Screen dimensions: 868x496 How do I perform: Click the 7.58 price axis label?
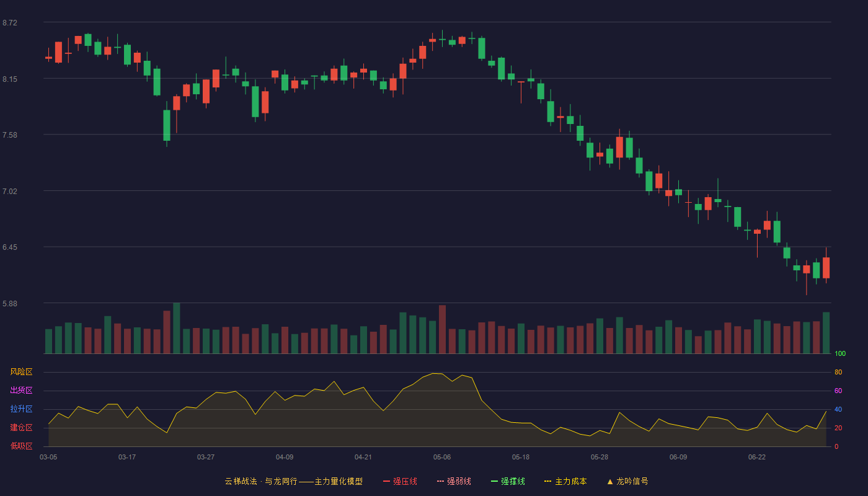[10, 135]
